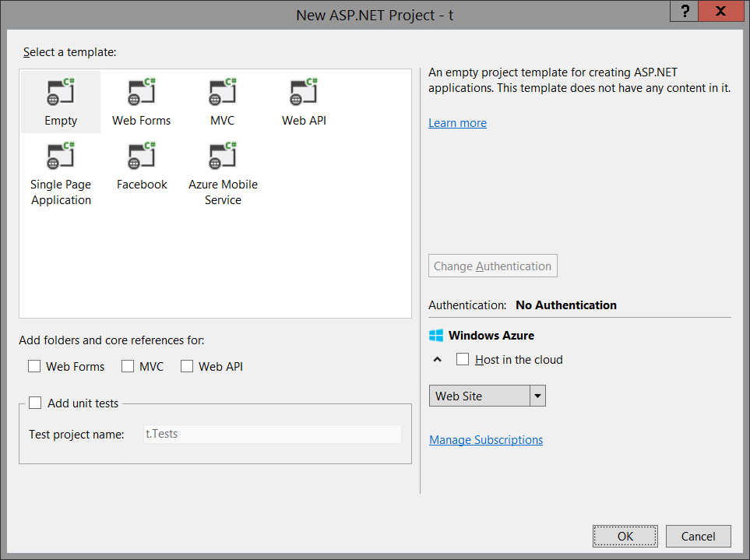The image size is (750, 560).
Task: Click the Cancel button
Action: point(698,536)
